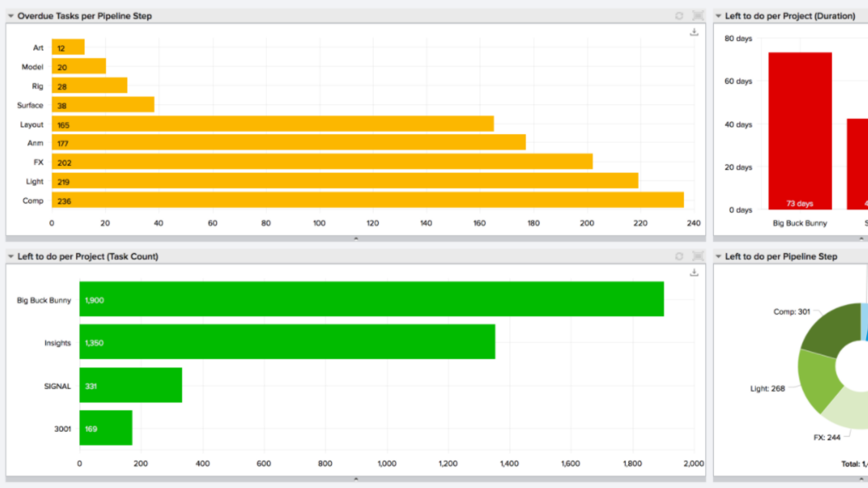Click the Insights 1,350 task bar

pyautogui.click(x=287, y=342)
